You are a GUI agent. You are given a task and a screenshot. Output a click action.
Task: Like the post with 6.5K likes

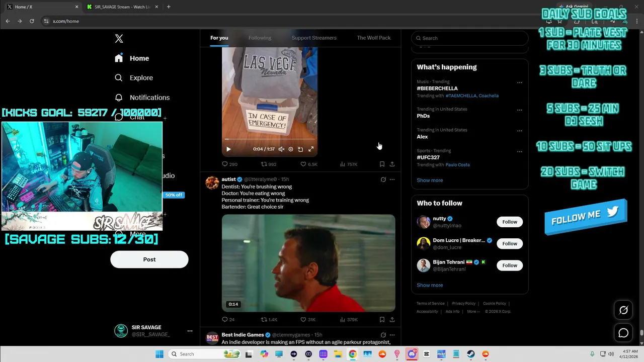click(x=309, y=164)
